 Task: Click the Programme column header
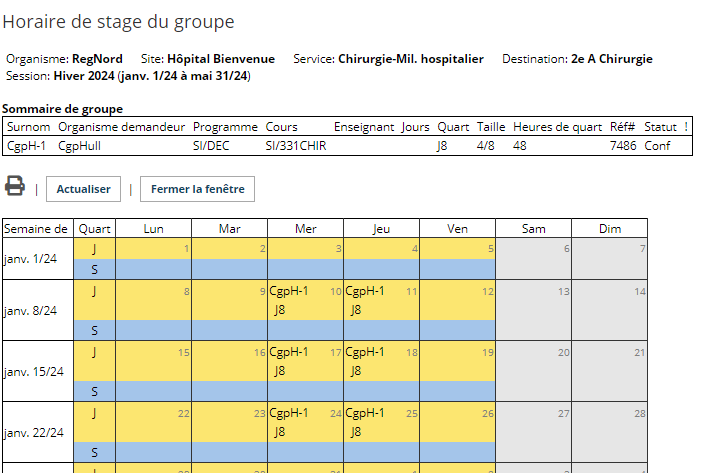(225, 127)
